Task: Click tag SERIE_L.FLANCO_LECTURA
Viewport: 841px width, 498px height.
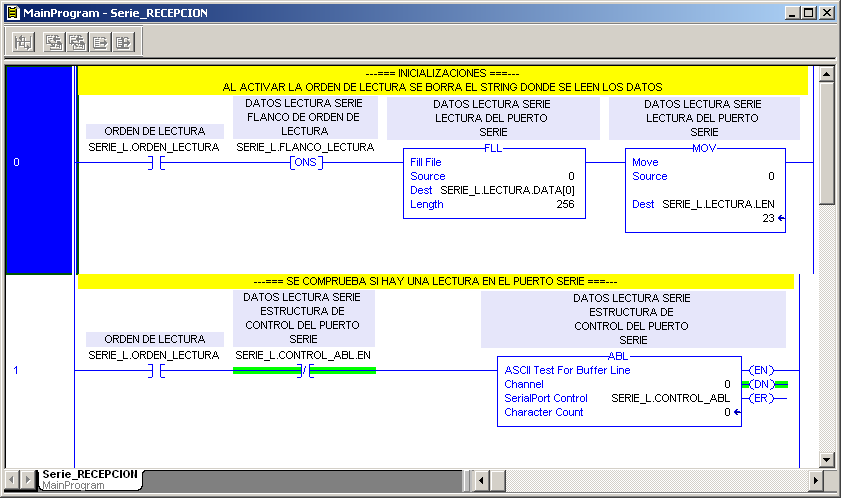Action: pos(305,147)
